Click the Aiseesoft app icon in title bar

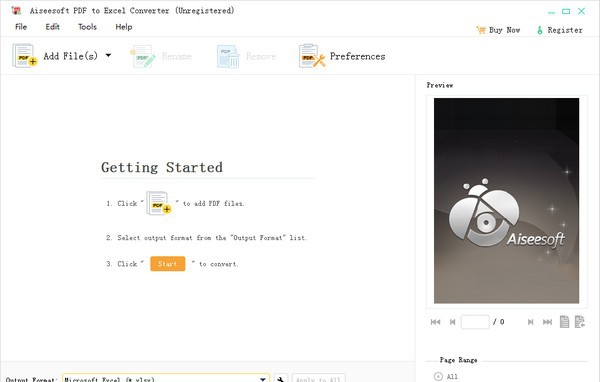[16, 10]
